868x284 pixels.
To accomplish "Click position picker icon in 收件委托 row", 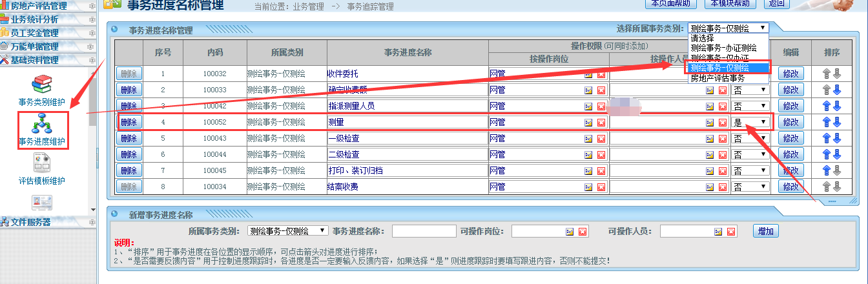I will tap(588, 74).
